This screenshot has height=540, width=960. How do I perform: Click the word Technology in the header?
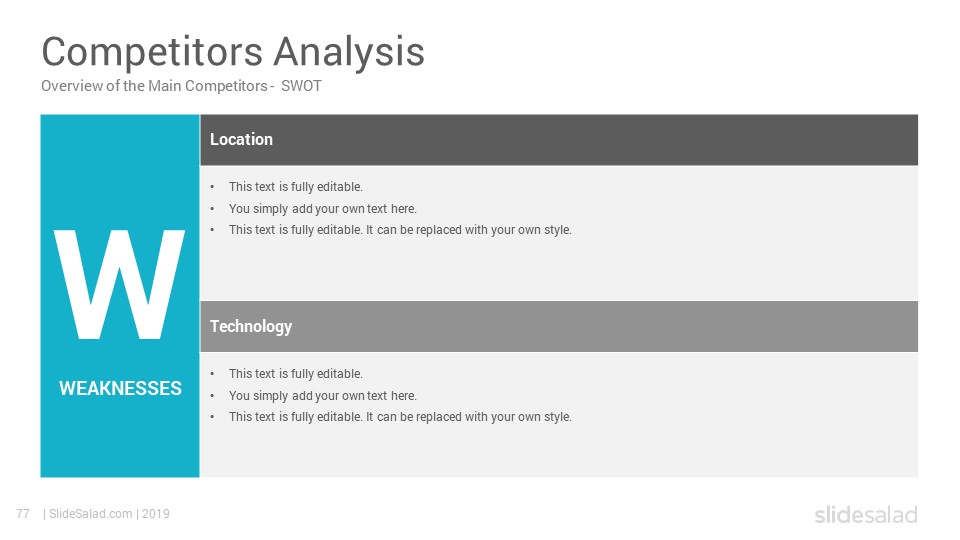(x=251, y=326)
